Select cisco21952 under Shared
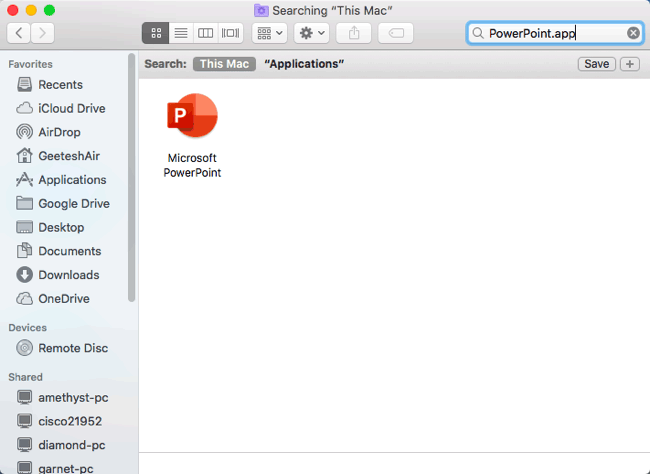 pyautogui.click(x=70, y=421)
